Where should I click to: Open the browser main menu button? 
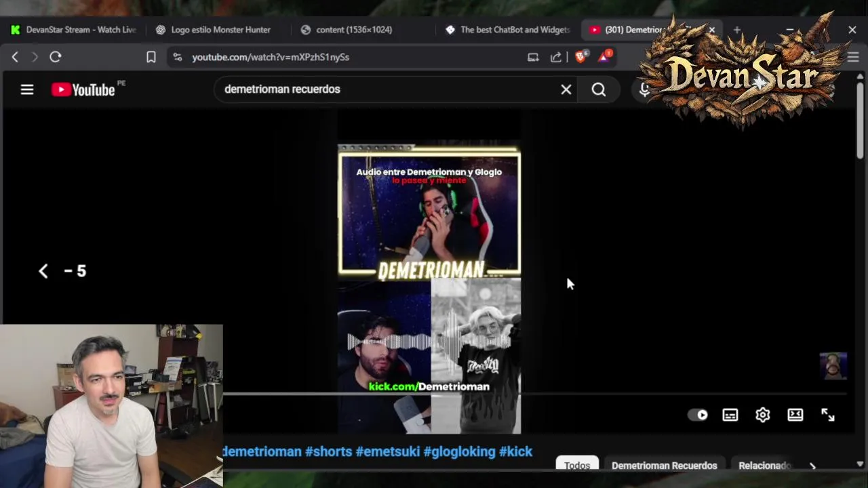click(853, 58)
